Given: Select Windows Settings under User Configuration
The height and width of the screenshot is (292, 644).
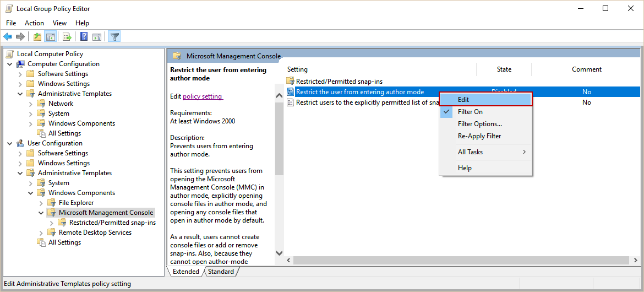Looking at the screenshot, I should pyautogui.click(x=63, y=163).
